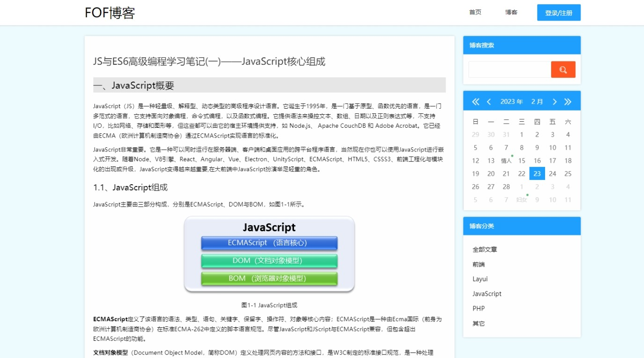The height and width of the screenshot is (358, 644).
Task: Click the 日 weekday header in calendar
Action: pyautogui.click(x=476, y=122)
